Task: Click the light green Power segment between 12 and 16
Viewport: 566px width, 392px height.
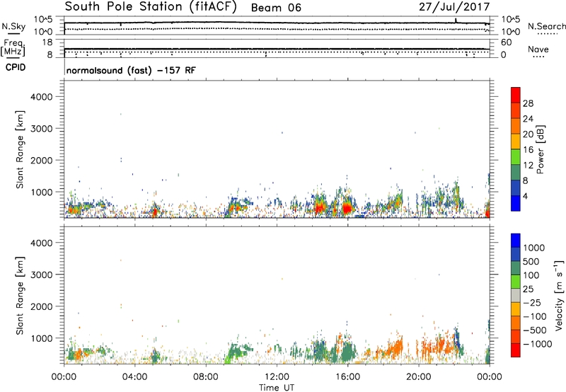Action: pyautogui.click(x=516, y=156)
